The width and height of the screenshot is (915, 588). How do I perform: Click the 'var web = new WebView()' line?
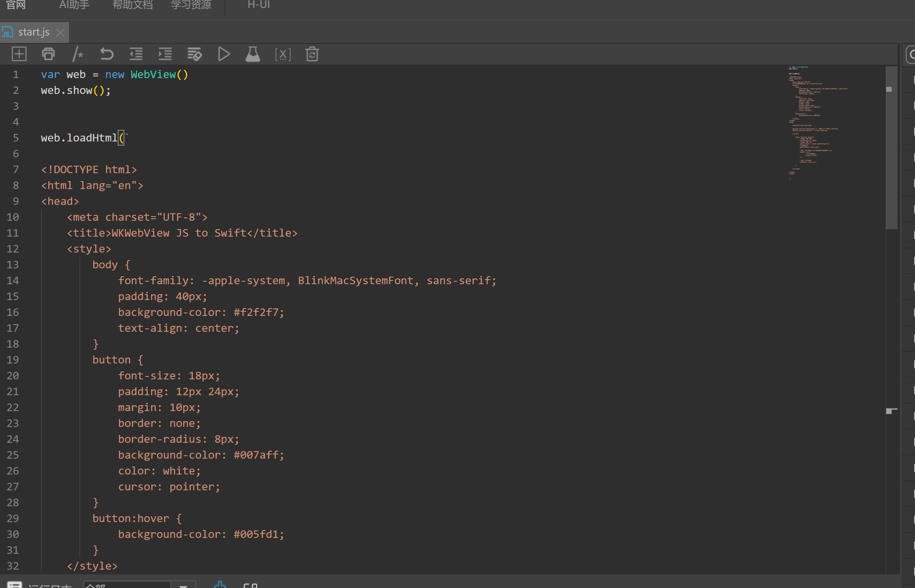[115, 75]
